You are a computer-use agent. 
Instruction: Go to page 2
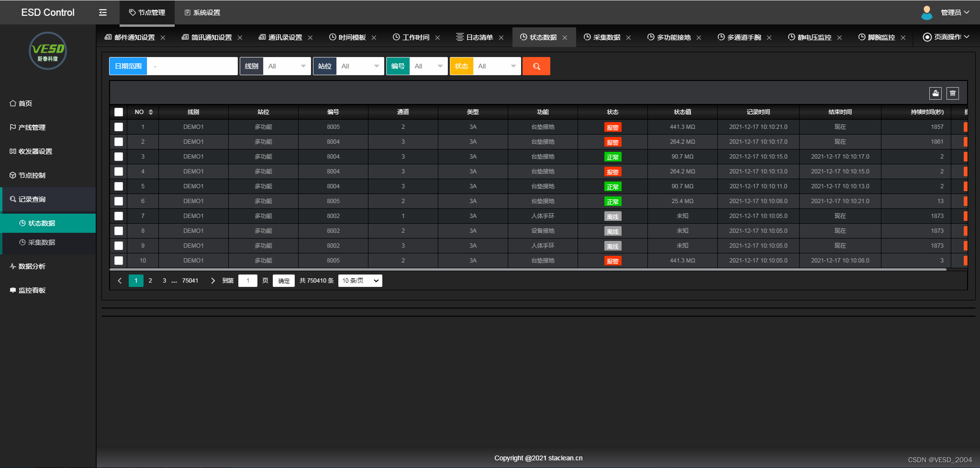coord(150,281)
